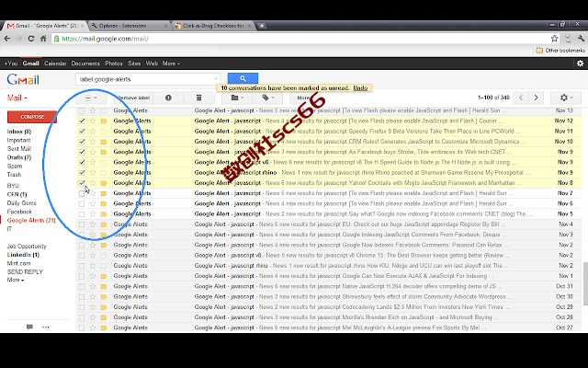Click importance marker on Nov 5 email
The width and height of the screenshot is (588, 368).
pos(104,214)
